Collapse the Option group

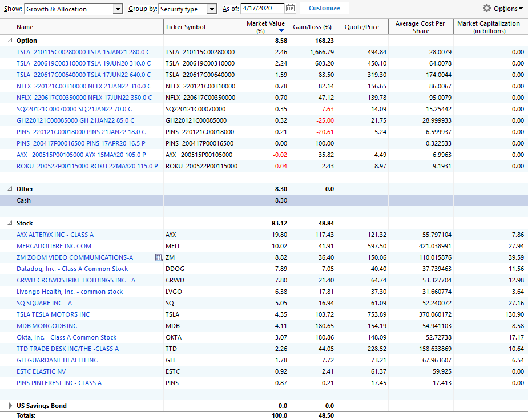10,41
